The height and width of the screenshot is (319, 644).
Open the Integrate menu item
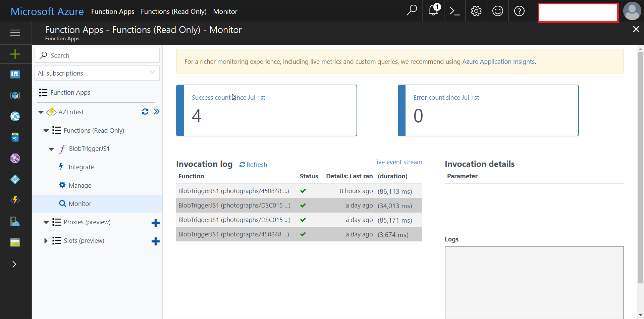click(x=81, y=167)
